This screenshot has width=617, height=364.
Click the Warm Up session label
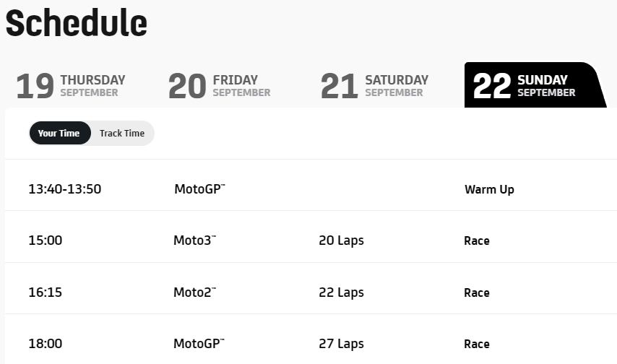coord(489,190)
